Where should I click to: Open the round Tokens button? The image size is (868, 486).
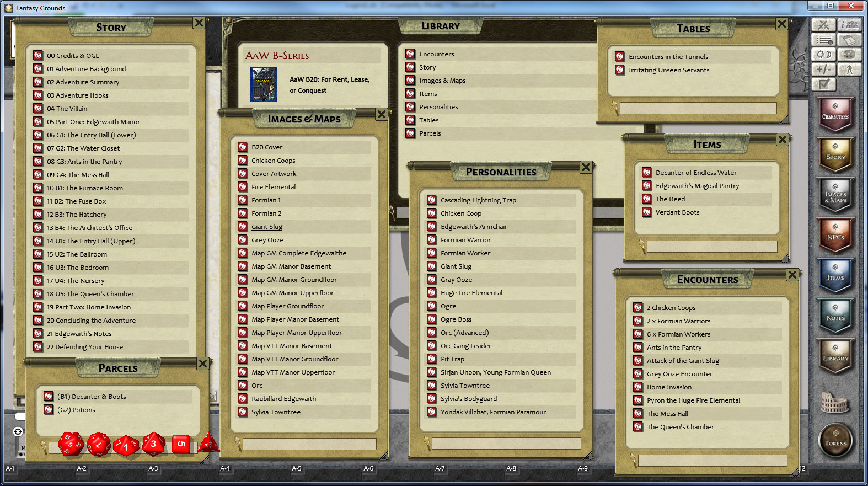[x=835, y=441]
